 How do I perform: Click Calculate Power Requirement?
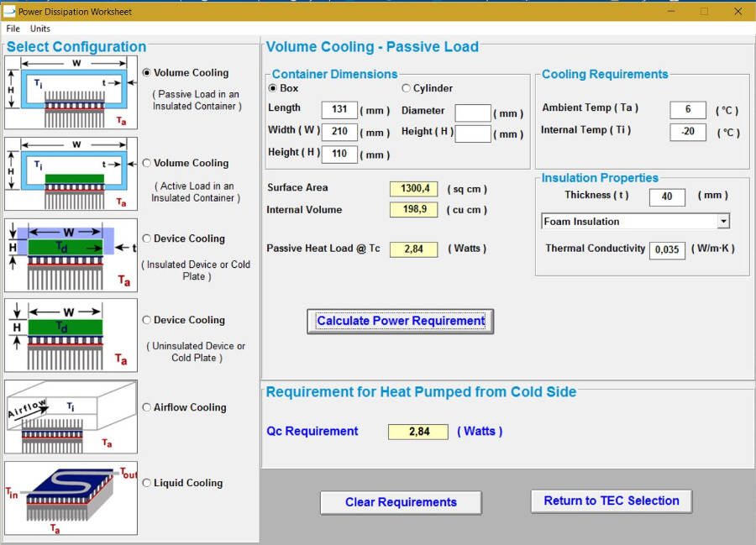400,321
